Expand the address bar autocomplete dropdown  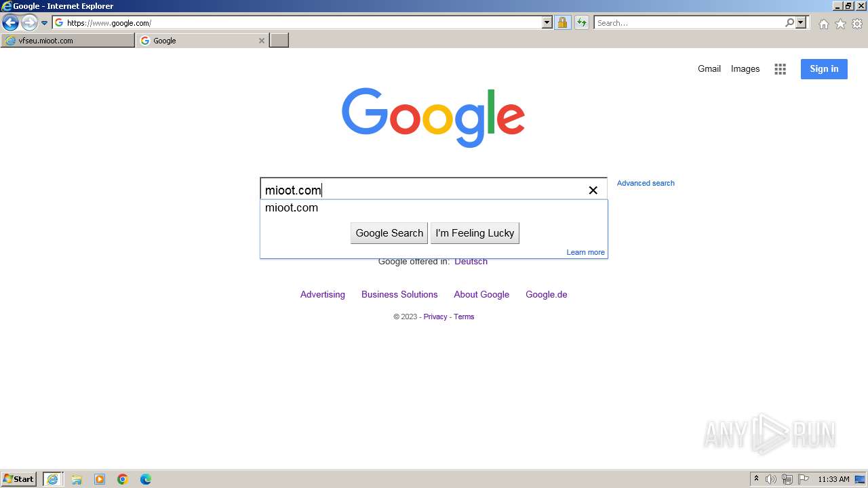point(547,23)
